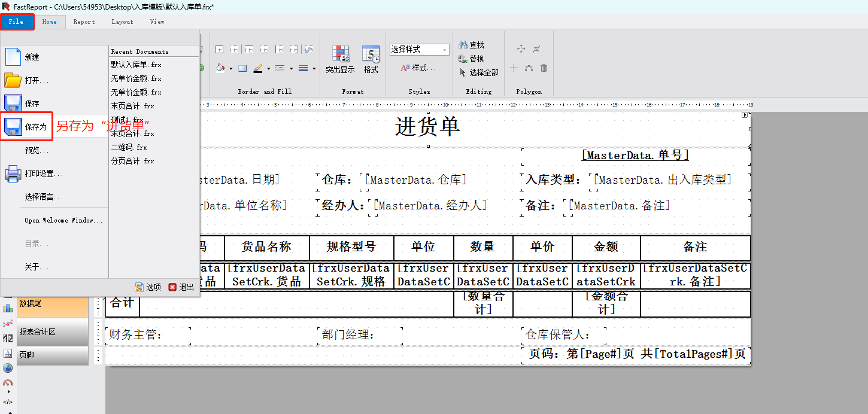The height and width of the screenshot is (414, 868).
Task: Click the fill color bucket icon
Action: (x=220, y=68)
